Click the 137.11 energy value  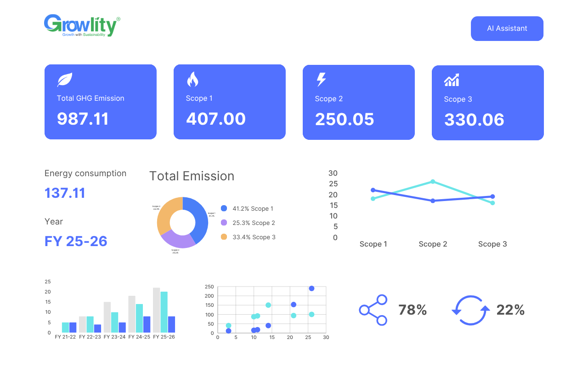pos(65,193)
